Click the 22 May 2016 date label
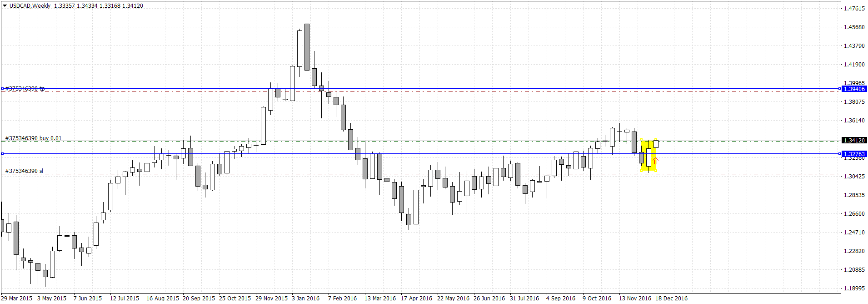The width and height of the screenshot is (868, 304). coord(454,299)
